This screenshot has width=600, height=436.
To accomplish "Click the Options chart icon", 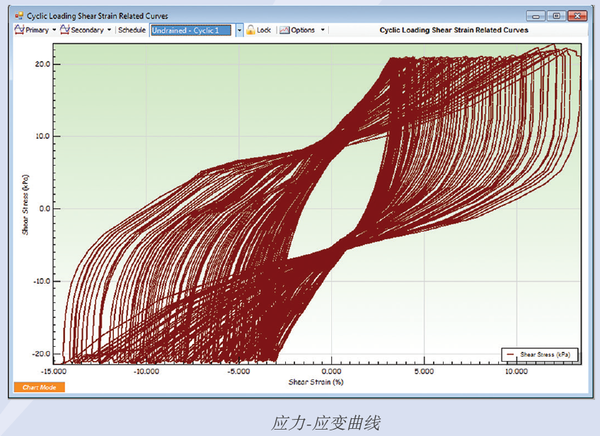I will (x=284, y=30).
